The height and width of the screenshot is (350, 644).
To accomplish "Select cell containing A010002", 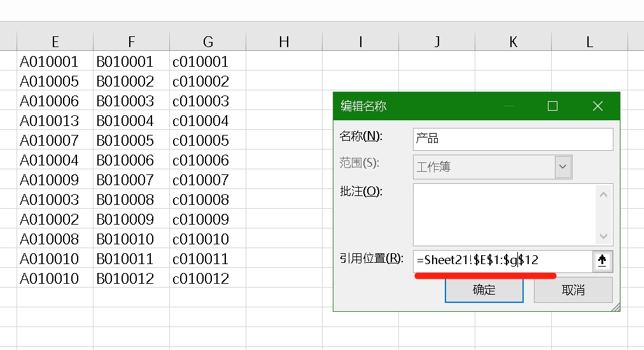I will pos(55,219).
